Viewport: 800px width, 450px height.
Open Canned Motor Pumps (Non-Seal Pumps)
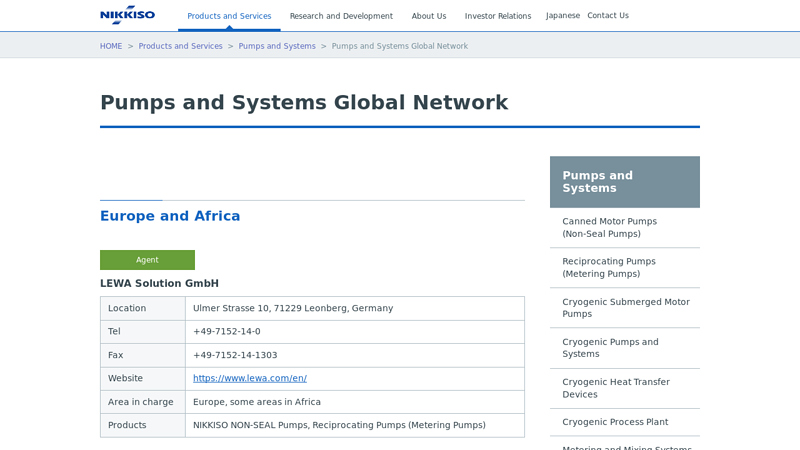click(625, 228)
